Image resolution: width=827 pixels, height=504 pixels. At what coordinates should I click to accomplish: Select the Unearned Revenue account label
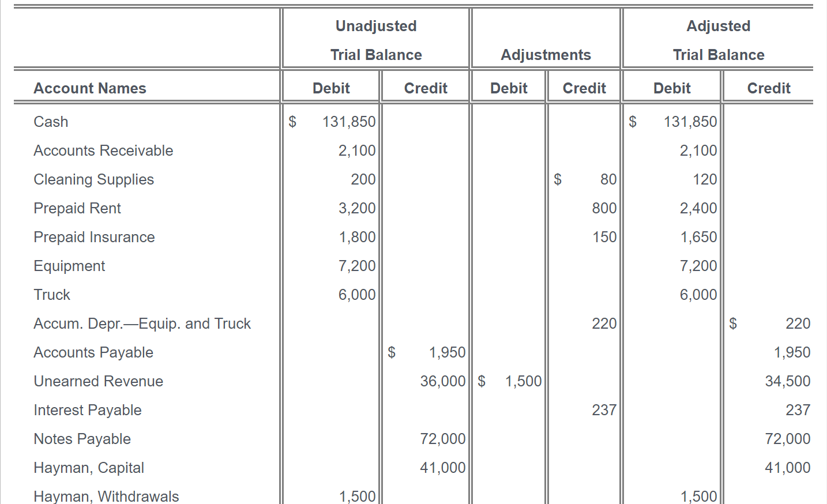[98, 381]
